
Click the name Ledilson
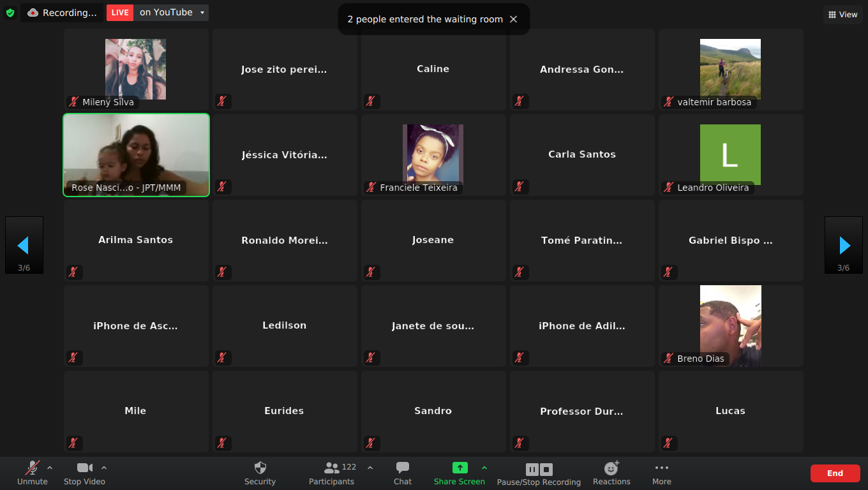(285, 325)
